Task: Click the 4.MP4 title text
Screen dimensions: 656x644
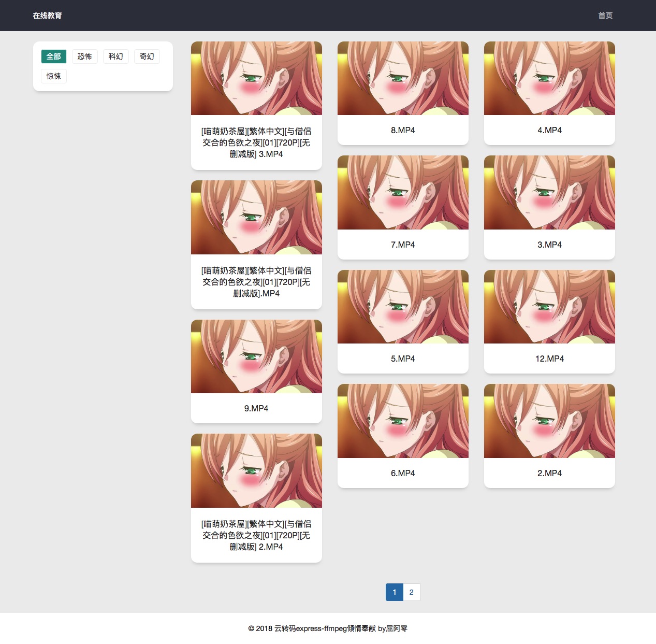Action: [x=549, y=130]
